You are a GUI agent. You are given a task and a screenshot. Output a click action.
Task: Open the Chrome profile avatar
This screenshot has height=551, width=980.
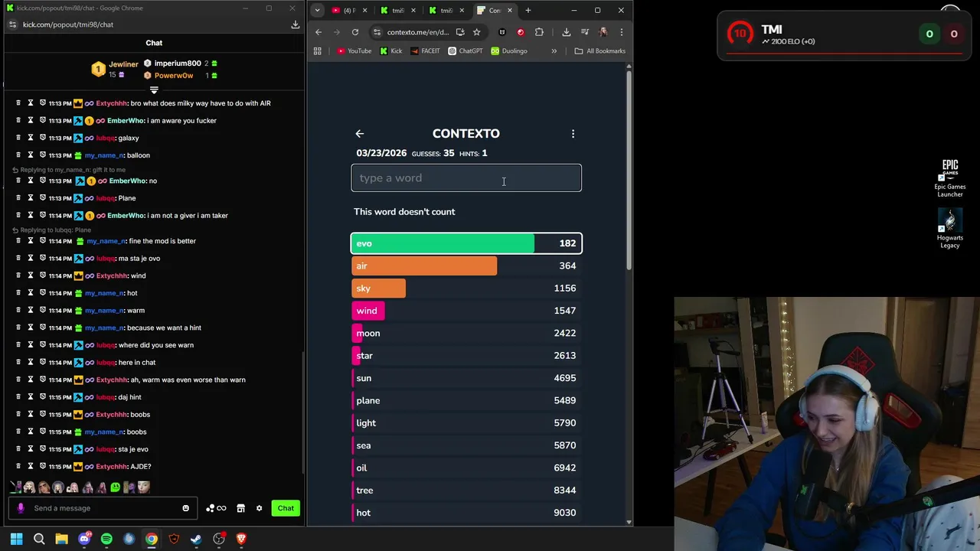[603, 32]
